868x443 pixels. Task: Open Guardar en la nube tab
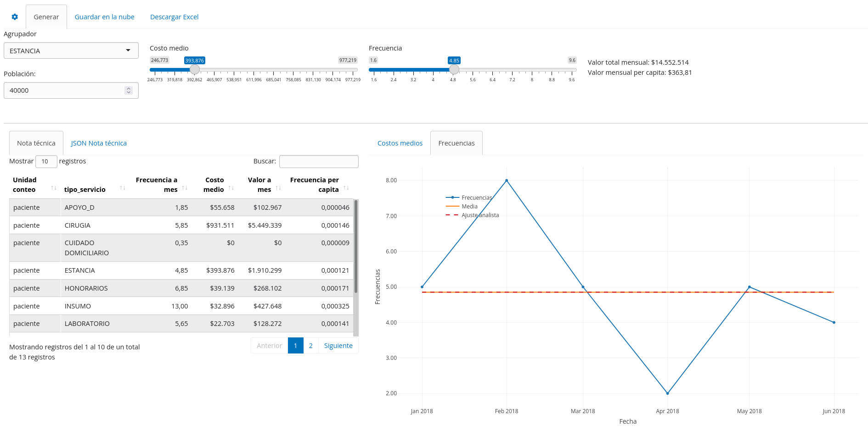coord(105,17)
